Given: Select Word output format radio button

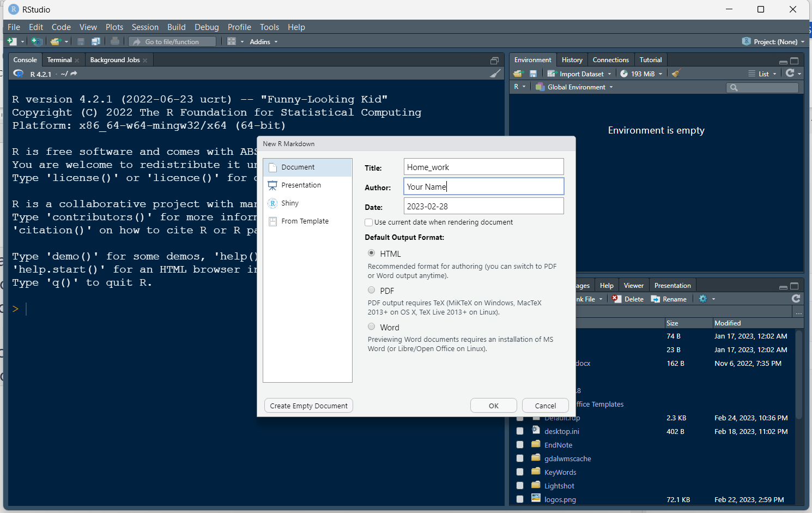Looking at the screenshot, I should (371, 327).
